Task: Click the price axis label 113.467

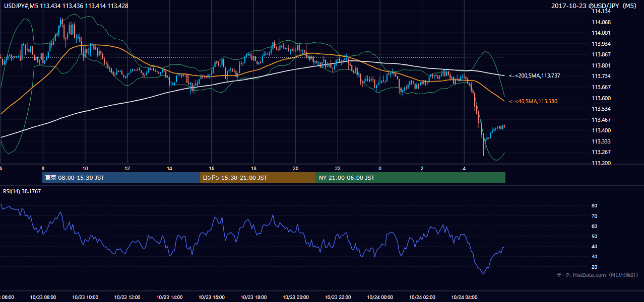Action: [x=600, y=120]
